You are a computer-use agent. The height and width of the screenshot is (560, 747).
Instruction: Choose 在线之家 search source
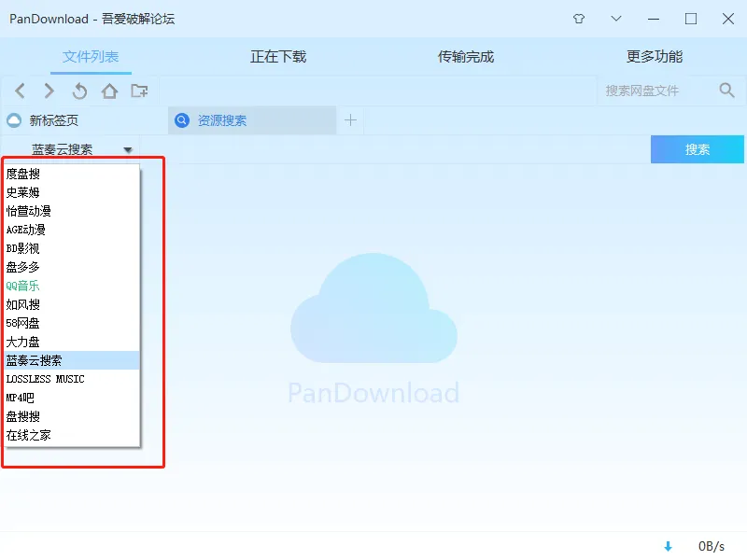(x=72, y=435)
